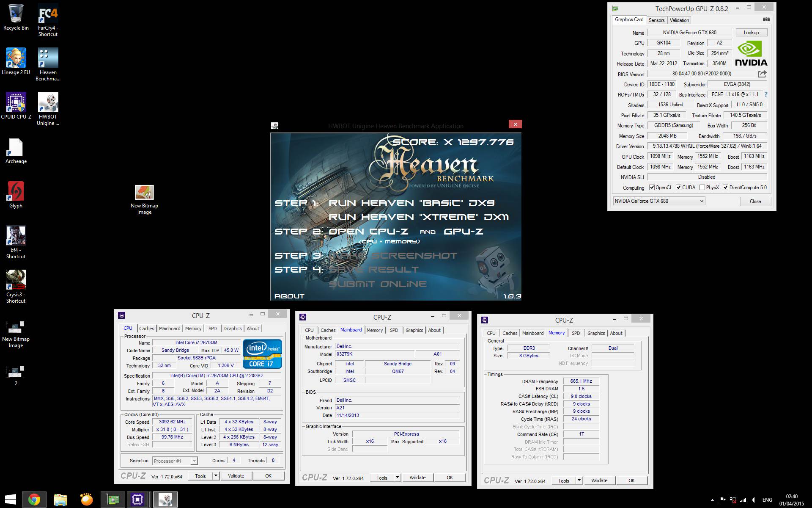Image resolution: width=812 pixels, height=508 pixels.
Task: Switch to CPU-Z taskbar icon
Action: coord(137,500)
